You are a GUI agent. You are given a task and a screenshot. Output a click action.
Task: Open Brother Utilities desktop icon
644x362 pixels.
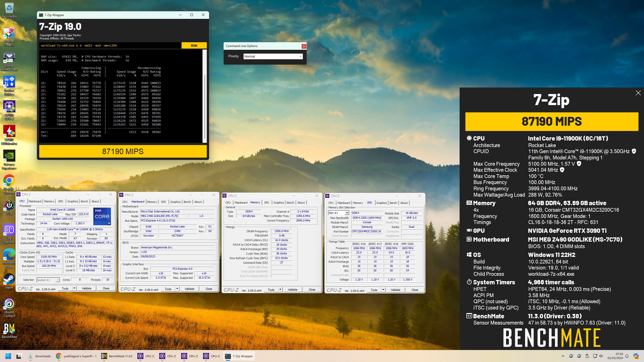tap(9, 86)
